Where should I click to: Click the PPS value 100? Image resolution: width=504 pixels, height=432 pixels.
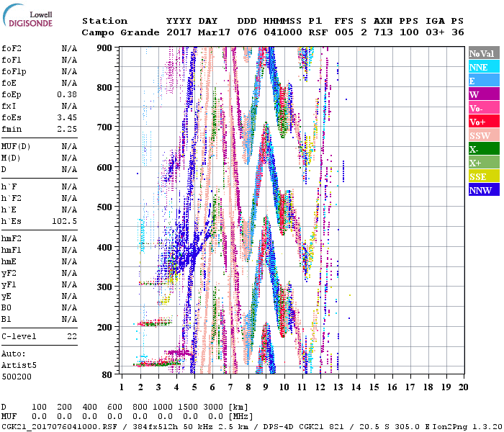coord(409,32)
